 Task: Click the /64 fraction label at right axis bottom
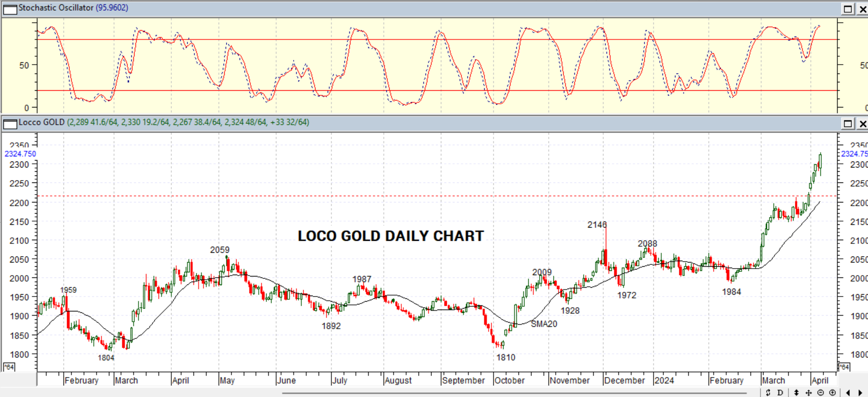(x=844, y=367)
